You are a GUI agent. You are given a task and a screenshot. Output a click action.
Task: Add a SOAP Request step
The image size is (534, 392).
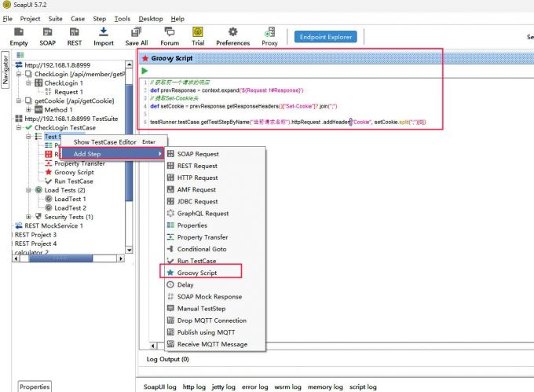coord(214,154)
